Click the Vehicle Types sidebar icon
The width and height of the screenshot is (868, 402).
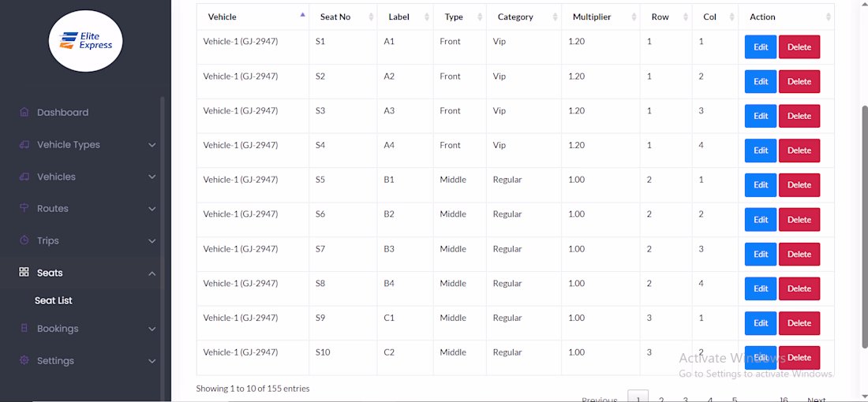(x=24, y=144)
